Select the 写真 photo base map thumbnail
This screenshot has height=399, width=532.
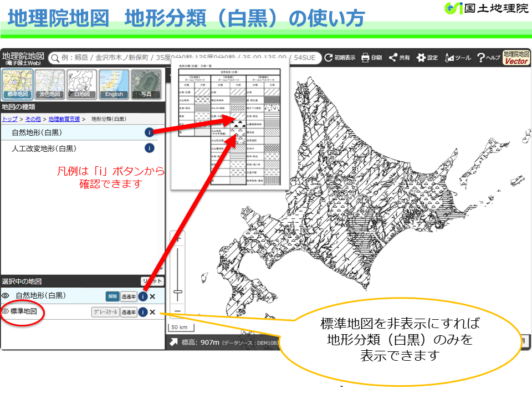146,84
